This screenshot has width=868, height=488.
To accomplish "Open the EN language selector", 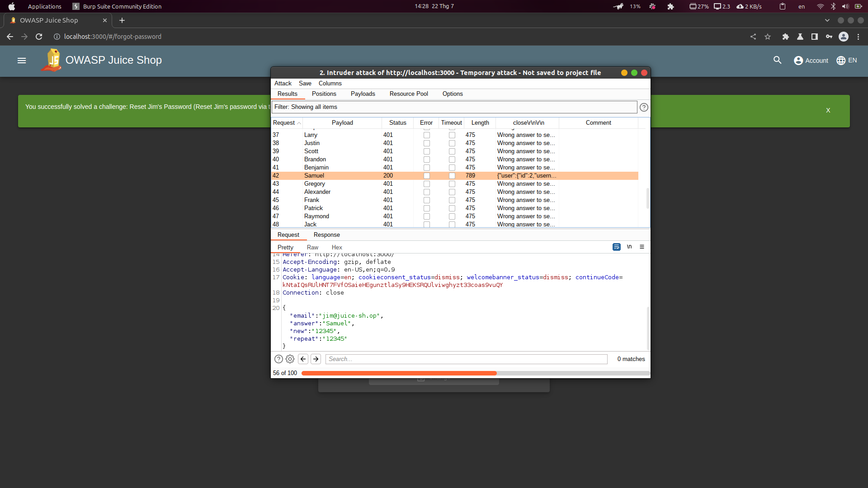I will 847,61.
